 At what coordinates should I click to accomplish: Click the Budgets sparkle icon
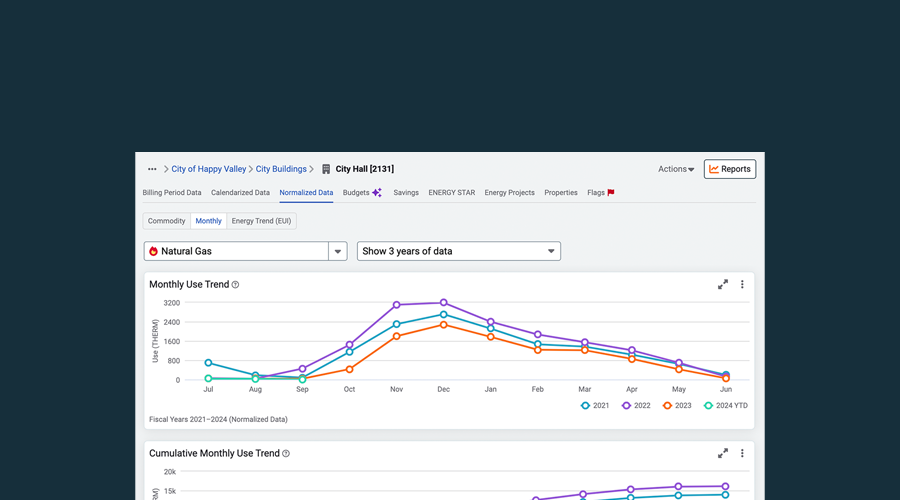(x=377, y=193)
